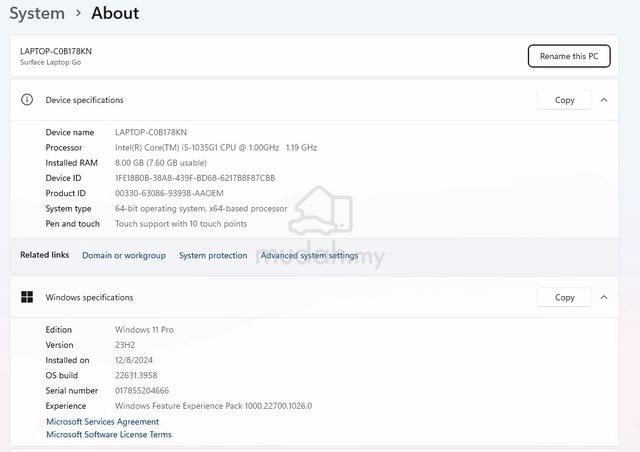
Task: Select the 64-bit operating system value
Action: 201,209
